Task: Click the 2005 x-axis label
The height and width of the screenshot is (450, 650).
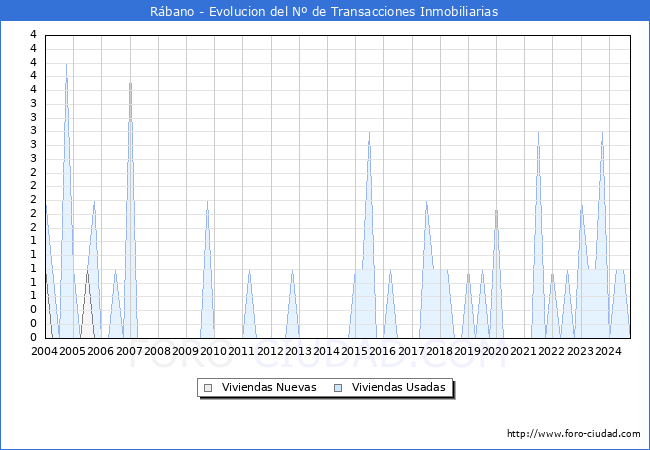Action: (x=72, y=351)
